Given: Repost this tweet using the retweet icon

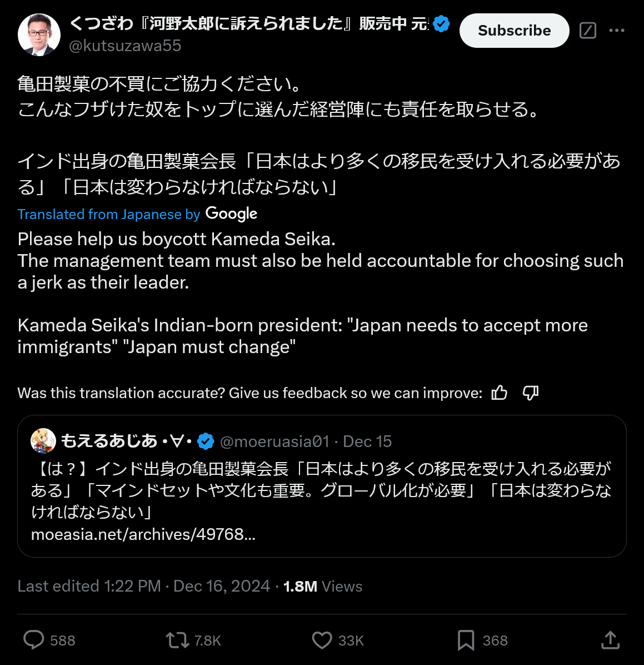Looking at the screenshot, I should [177, 640].
